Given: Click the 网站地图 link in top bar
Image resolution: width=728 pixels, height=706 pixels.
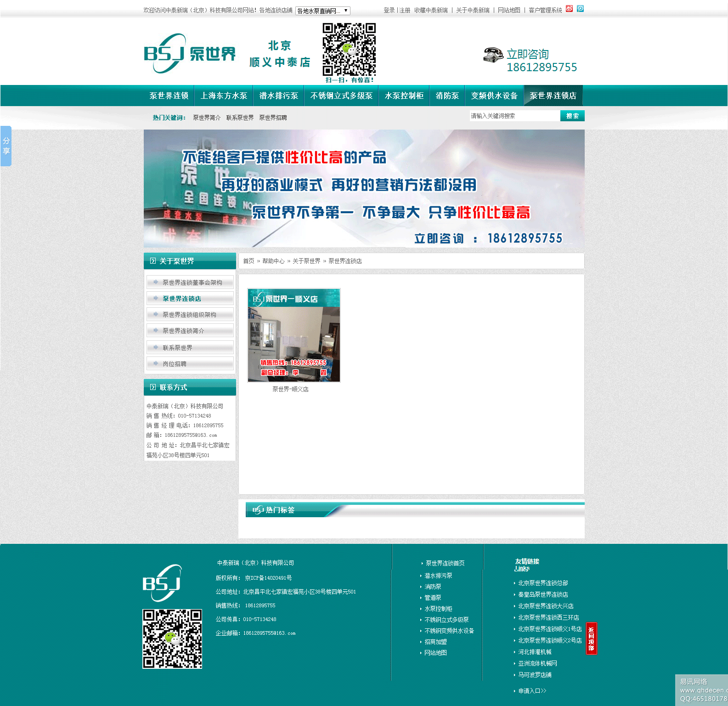Looking at the screenshot, I should click(509, 10).
